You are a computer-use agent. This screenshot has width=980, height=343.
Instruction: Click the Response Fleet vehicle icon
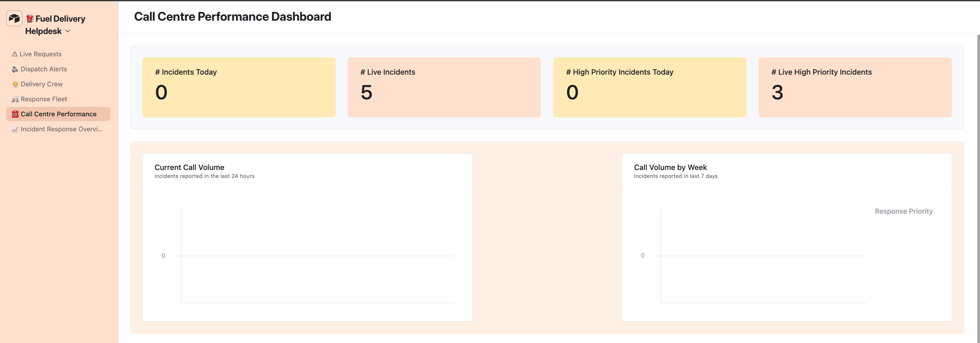[x=15, y=99]
